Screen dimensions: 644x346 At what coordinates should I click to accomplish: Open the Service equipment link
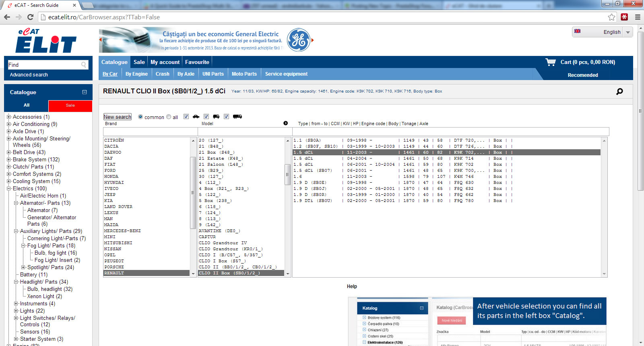pos(286,74)
